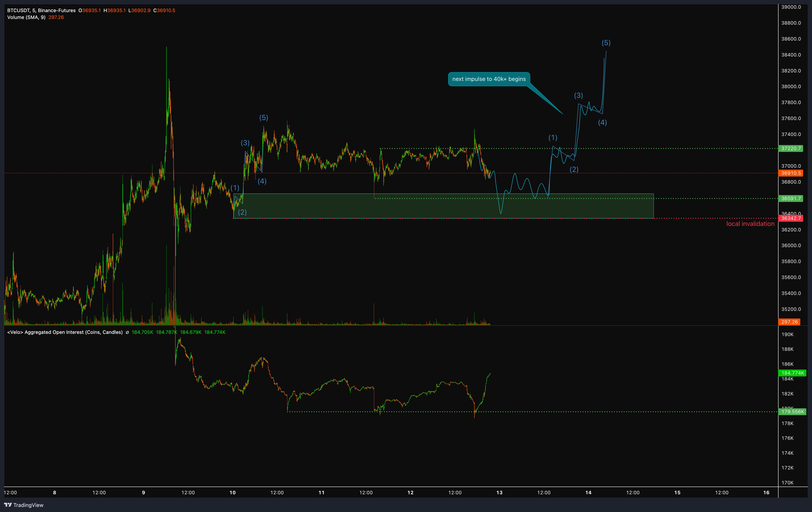Click the Volume (SMA, 9) indicator label
The image size is (812, 512).
(x=26, y=17)
